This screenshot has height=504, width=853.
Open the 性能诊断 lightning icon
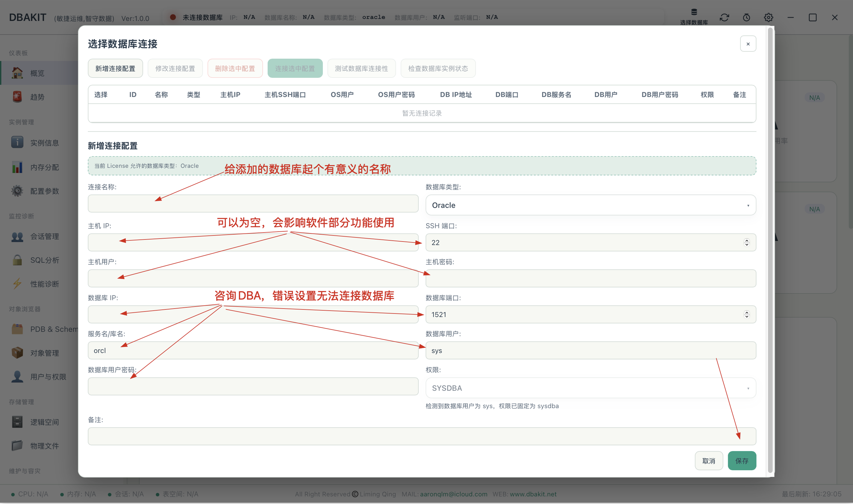[x=17, y=284]
